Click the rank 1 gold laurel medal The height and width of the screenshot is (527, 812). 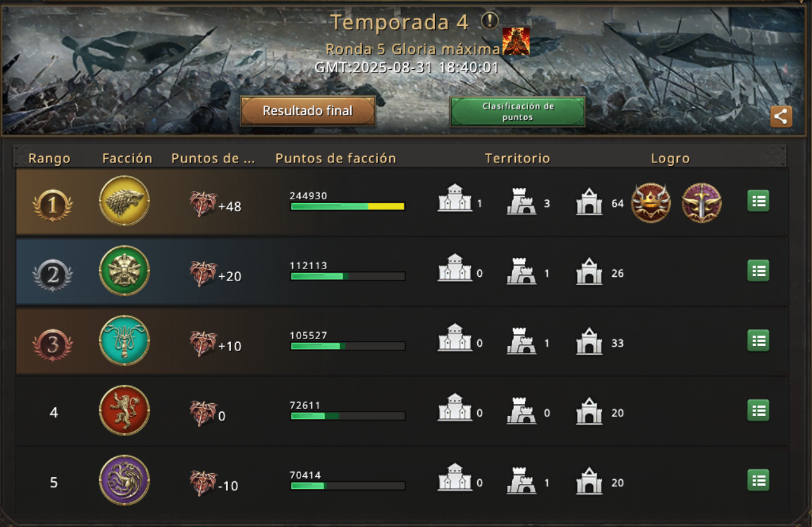coord(53,205)
